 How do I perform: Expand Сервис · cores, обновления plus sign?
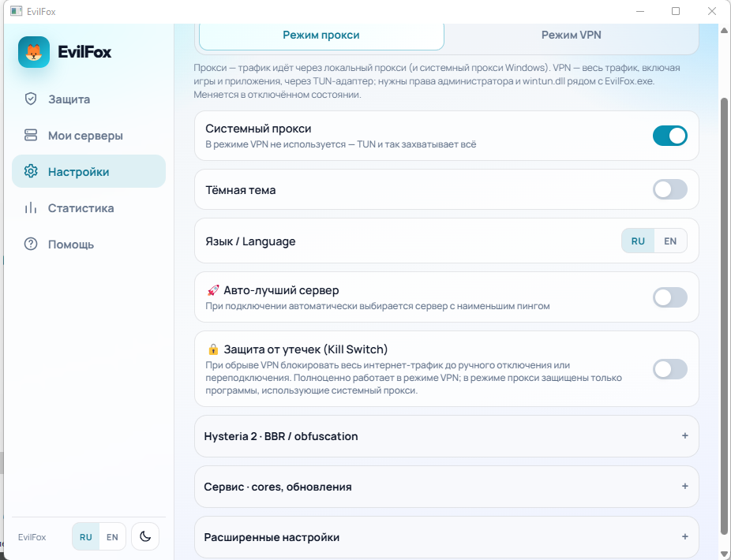pos(685,486)
